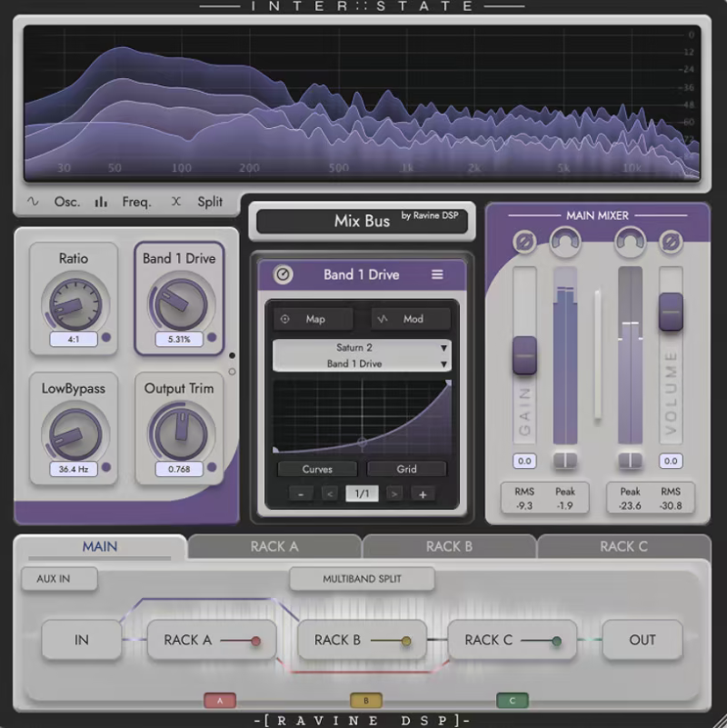Open the Band 1 Drive parameter dropdown
727x728 pixels.
tap(362, 364)
